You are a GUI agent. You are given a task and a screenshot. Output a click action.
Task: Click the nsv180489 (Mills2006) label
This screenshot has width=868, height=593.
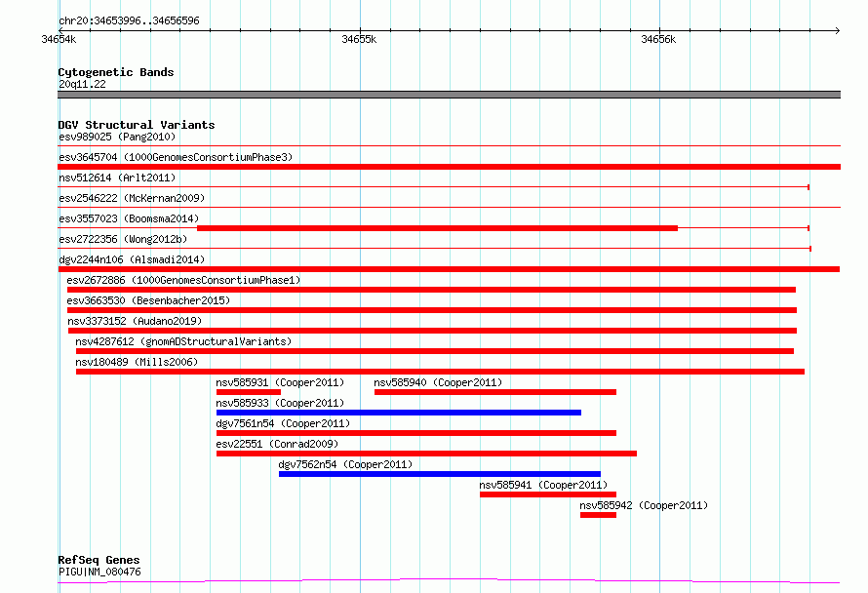(137, 362)
